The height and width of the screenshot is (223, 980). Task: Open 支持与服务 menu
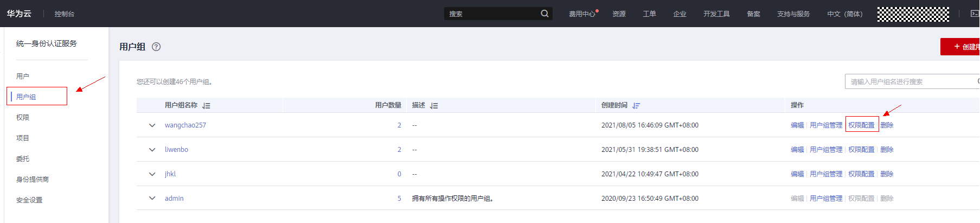(x=793, y=14)
